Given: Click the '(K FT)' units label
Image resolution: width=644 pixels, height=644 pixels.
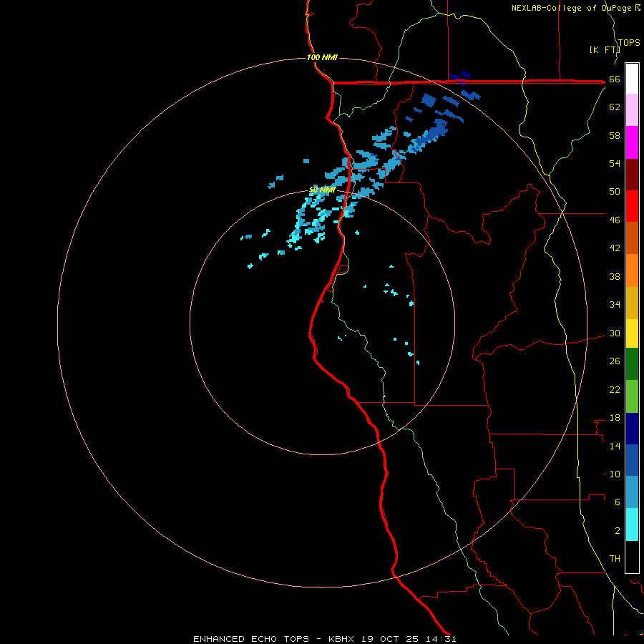Looking at the screenshot, I should click(x=605, y=49).
